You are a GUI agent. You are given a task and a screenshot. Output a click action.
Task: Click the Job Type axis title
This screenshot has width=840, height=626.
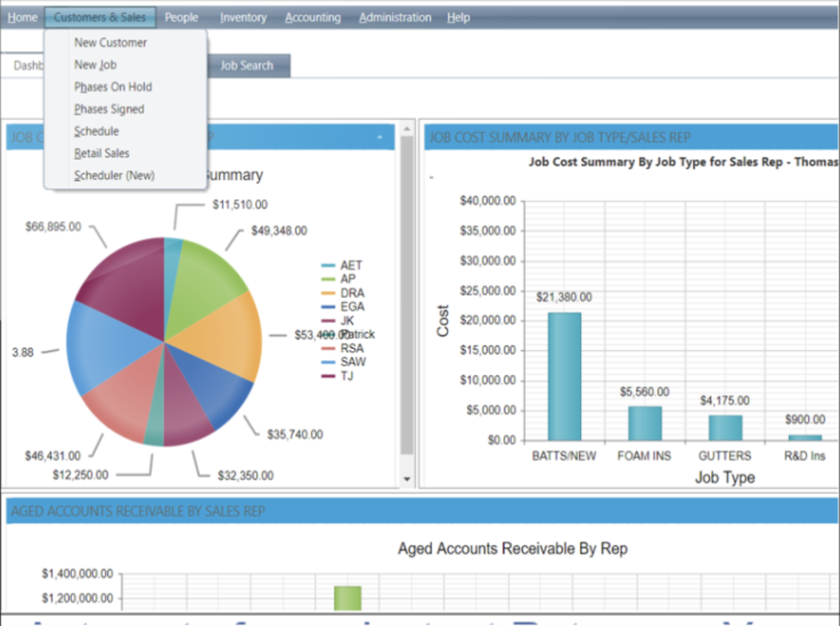[725, 478]
